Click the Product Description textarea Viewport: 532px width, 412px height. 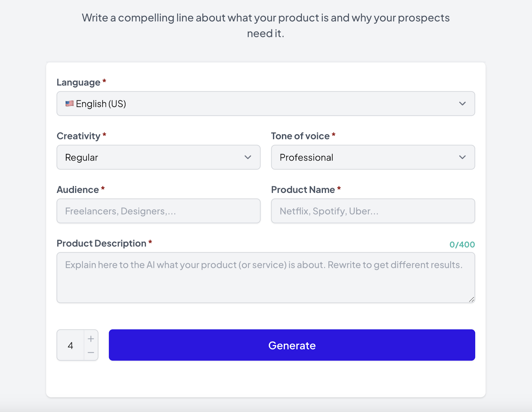(x=266, y=278)
